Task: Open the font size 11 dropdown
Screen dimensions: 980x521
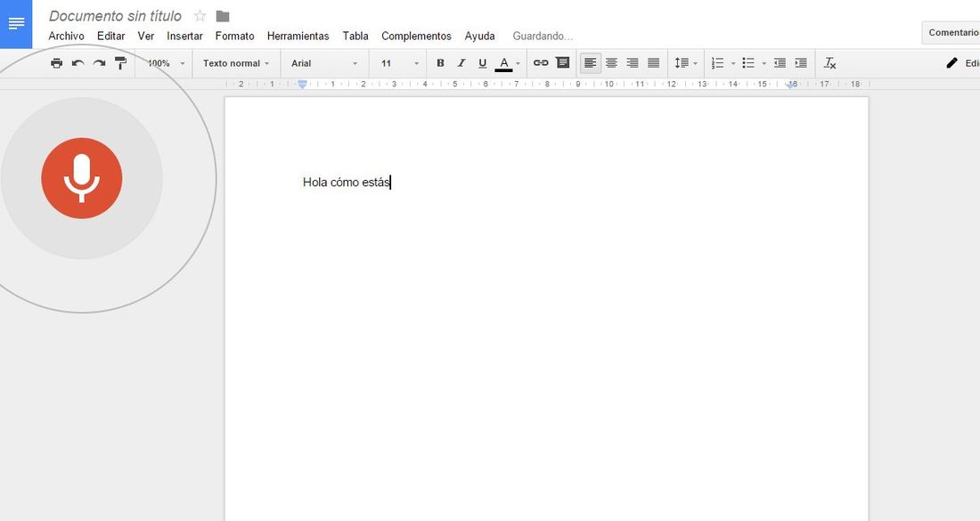Action: click(x=399, y=63)
